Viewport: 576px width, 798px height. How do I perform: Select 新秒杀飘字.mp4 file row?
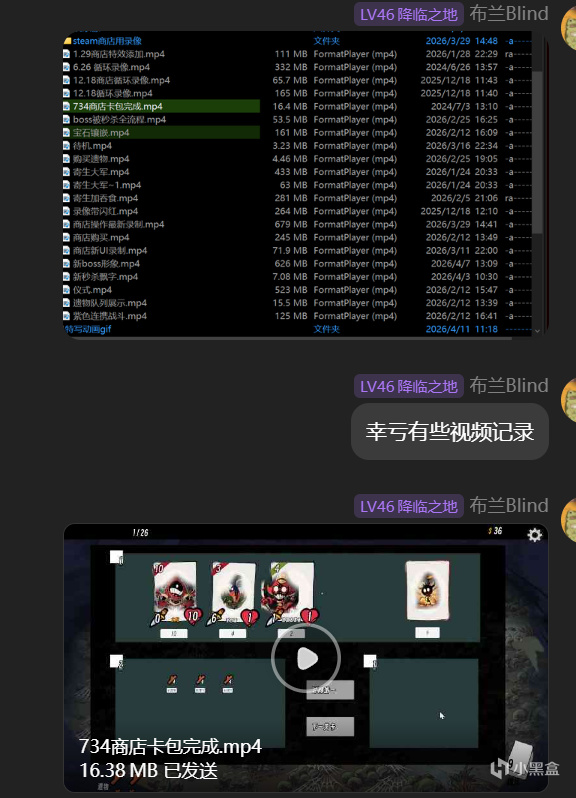(298, 277)
